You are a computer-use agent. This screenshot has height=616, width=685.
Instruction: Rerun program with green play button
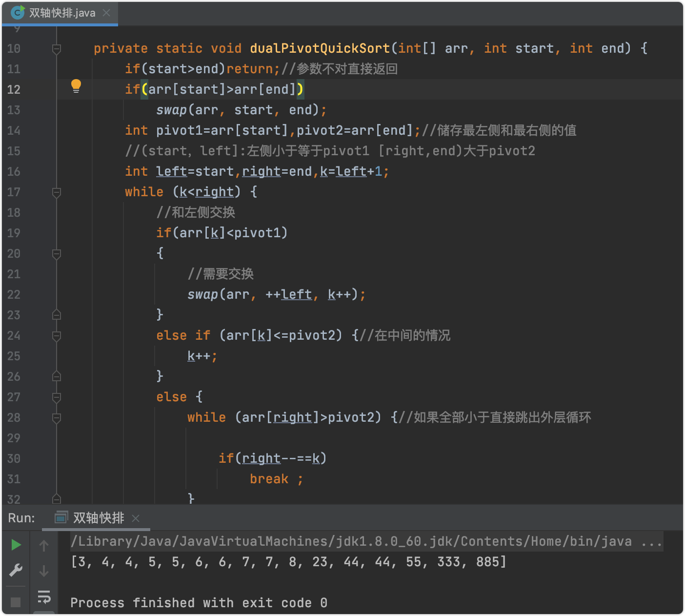tap(16, 545)
